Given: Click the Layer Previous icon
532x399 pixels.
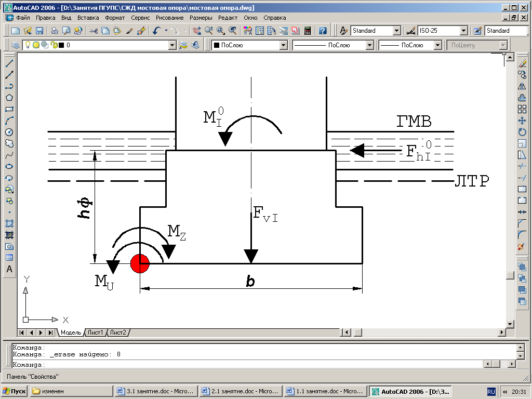Looking at the screenshot, I should [195, 45].
